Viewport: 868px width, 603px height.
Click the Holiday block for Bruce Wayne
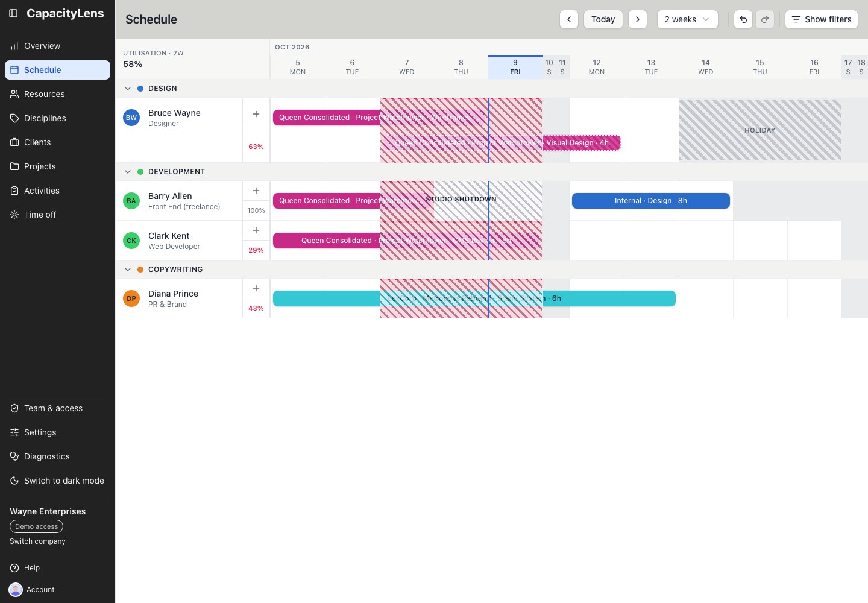760,130
